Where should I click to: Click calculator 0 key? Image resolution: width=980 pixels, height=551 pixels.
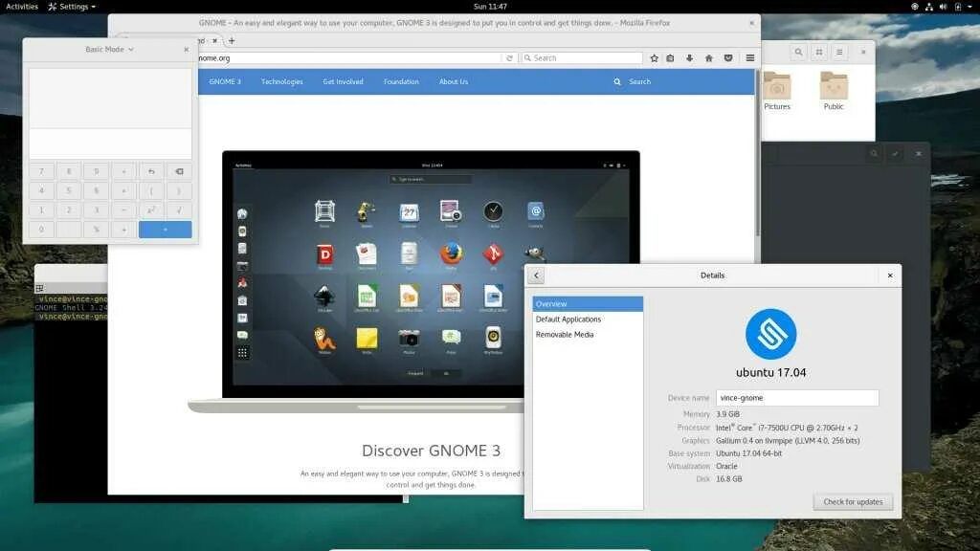click(x=41, y=230)
